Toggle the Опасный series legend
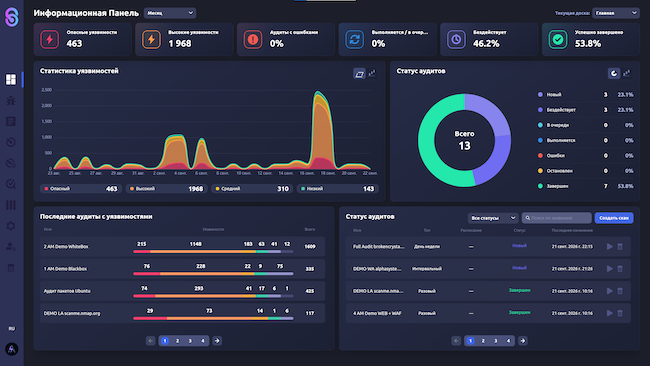Screen dimensions: 650x366 click(x=81, y=189)
